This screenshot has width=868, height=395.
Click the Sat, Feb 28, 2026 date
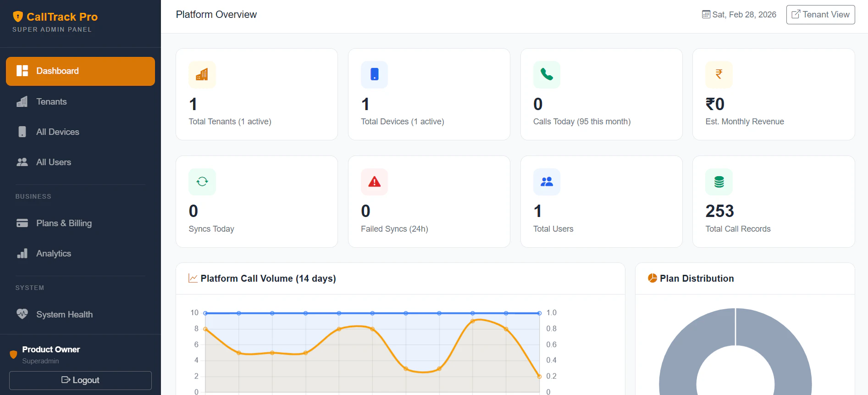744,15
